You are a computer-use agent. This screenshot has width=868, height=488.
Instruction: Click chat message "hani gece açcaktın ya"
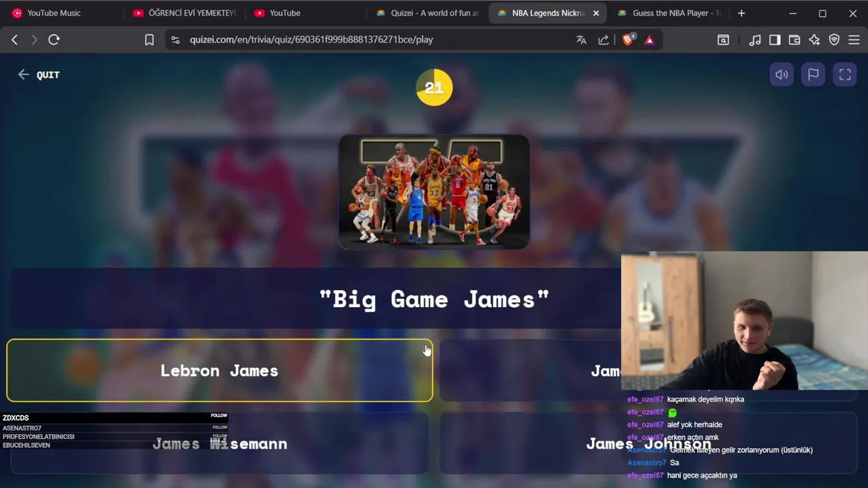pos(702,475)
